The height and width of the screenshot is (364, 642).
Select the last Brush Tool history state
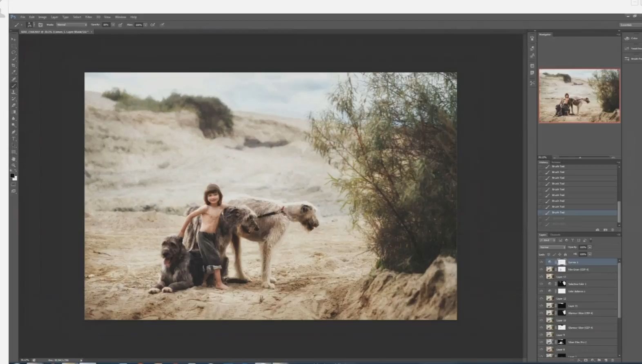tap(577, 213)
